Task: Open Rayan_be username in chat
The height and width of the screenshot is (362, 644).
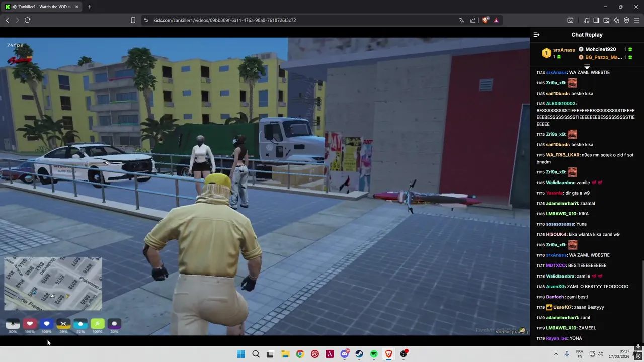Action: tap(557, 338)
